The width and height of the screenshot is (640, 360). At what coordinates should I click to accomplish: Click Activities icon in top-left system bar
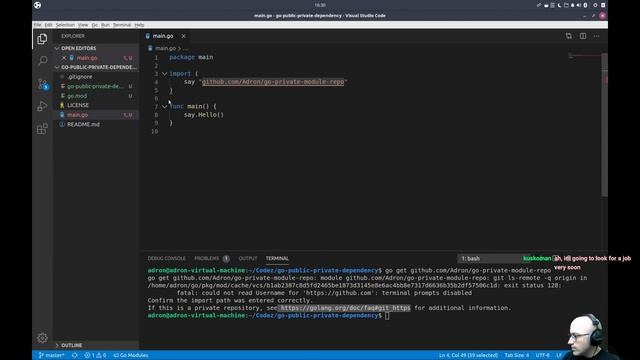38,5
